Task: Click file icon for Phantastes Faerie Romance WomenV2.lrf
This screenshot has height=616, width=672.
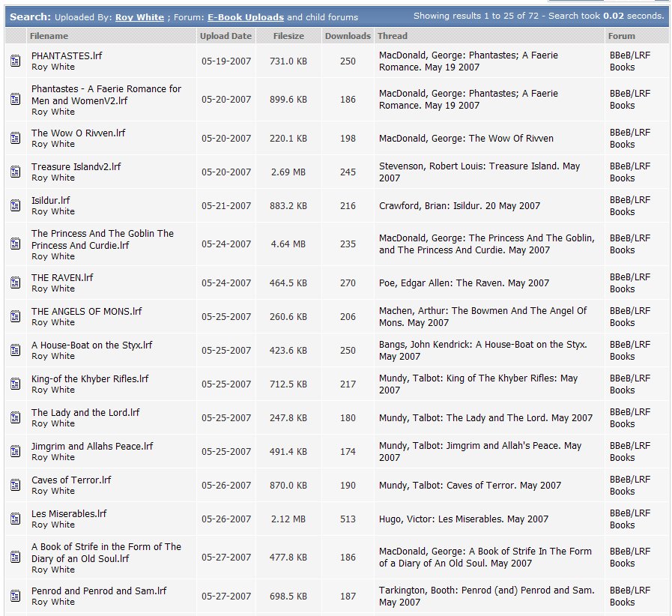Action: [x=16, y=100]
